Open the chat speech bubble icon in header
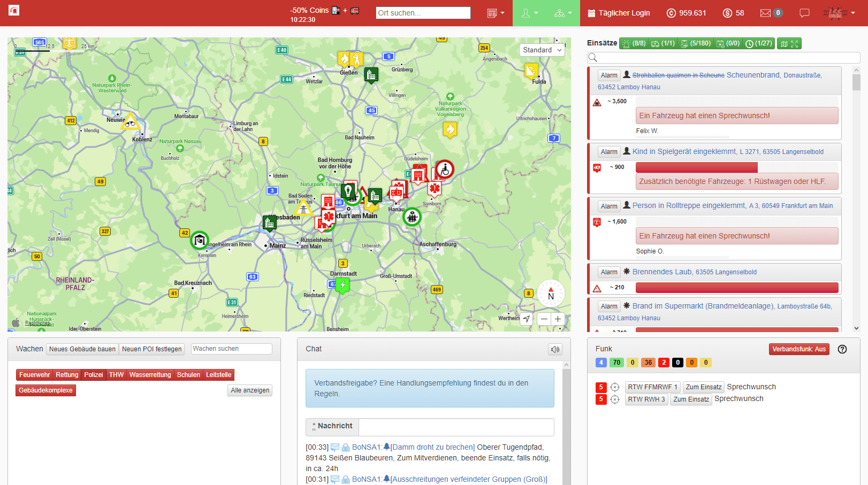Image resolution: width=868 pixels, height=485 pixels. pyautogui.click(x=804, y=13)
